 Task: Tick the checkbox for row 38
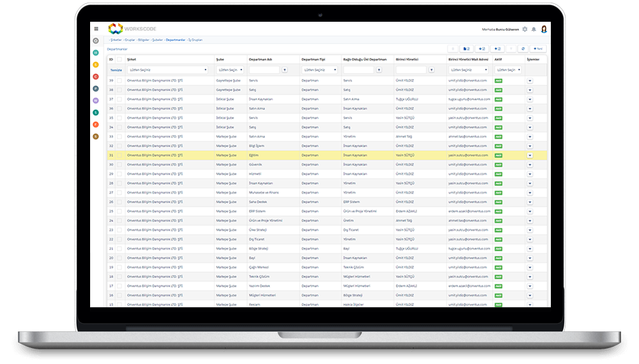(119, 90)
